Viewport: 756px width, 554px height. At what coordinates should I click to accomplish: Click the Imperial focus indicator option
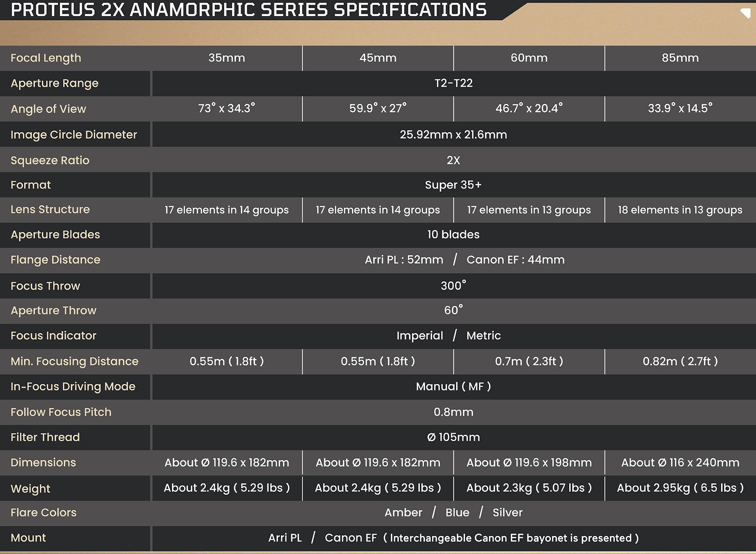tap(419, 336)
